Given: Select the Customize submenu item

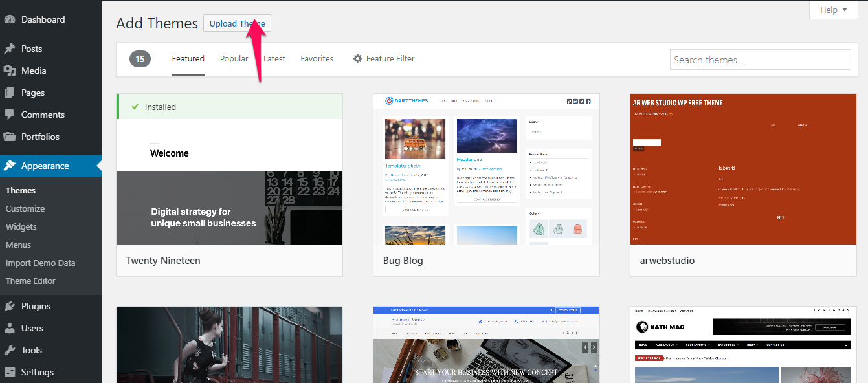Looking at the screenshot, I should pos(25,208).
